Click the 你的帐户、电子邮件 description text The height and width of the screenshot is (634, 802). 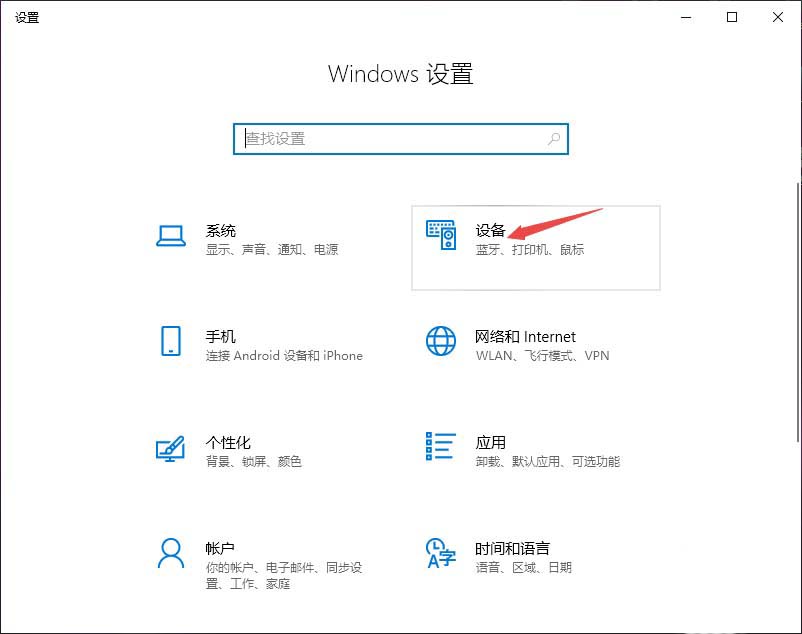coord(284,575)
